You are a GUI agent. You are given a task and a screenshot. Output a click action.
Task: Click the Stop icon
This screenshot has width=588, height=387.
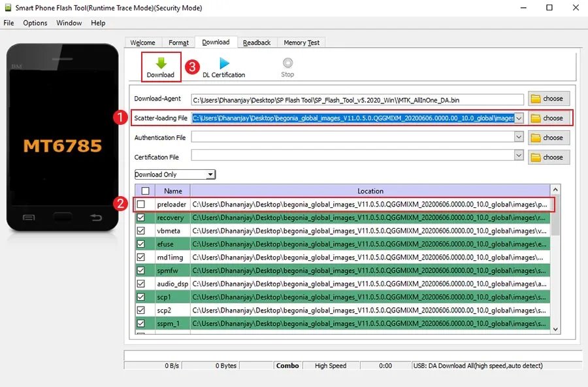click(x=287, y=63)
